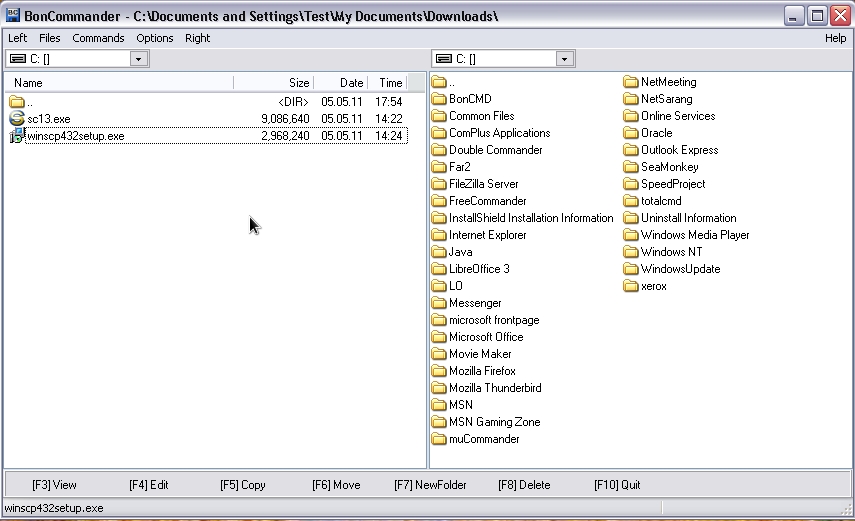The width and height of the screenshot is (855, 521).
Task: Select the NetSarang folder name
Action: tap(666, 99)
